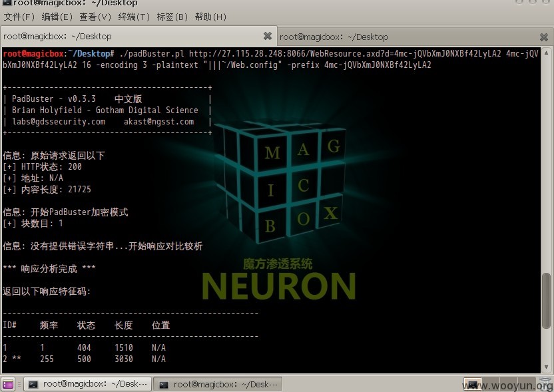Click the '响应分析完成' line
554x392 pixels.
coord(49,269)
